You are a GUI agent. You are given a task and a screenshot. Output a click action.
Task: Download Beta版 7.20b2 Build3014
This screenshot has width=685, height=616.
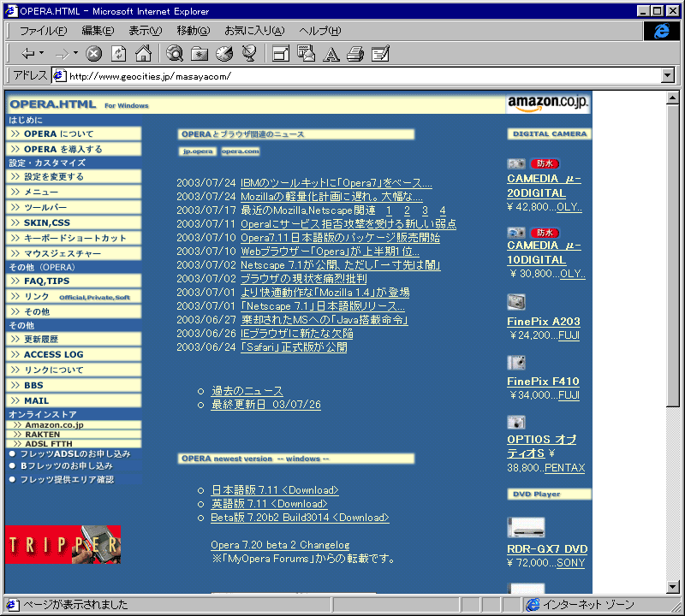coord(301,518)
